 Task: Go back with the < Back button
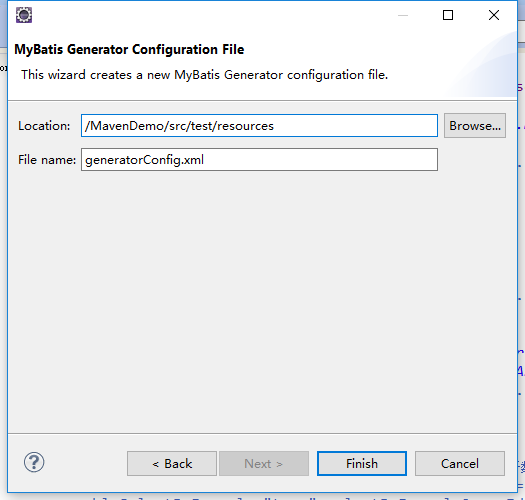click(172, 463)
